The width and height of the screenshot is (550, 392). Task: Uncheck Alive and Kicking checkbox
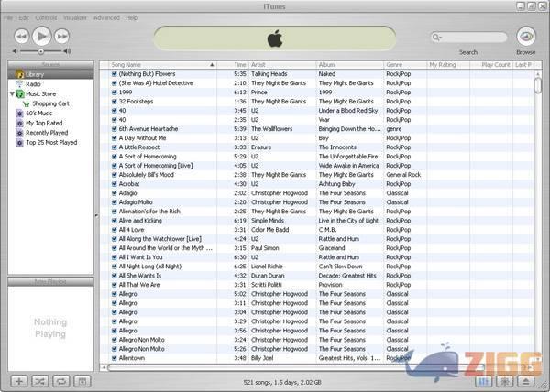pos(114,221)
